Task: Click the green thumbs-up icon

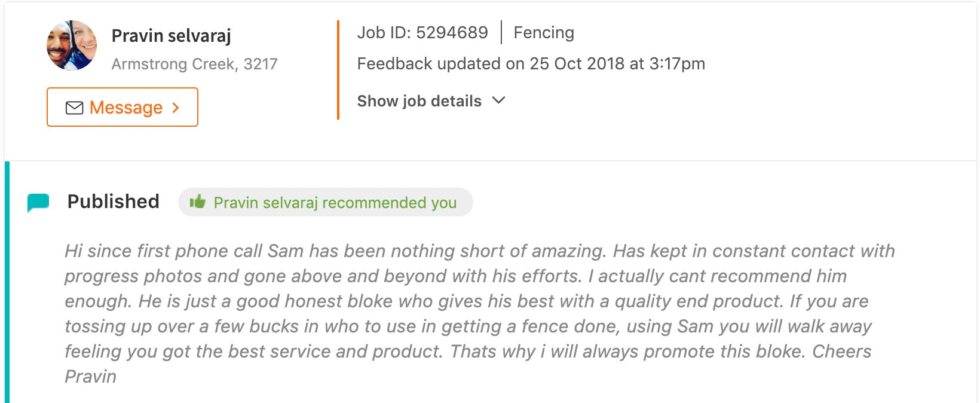Action: pos(197,202)
